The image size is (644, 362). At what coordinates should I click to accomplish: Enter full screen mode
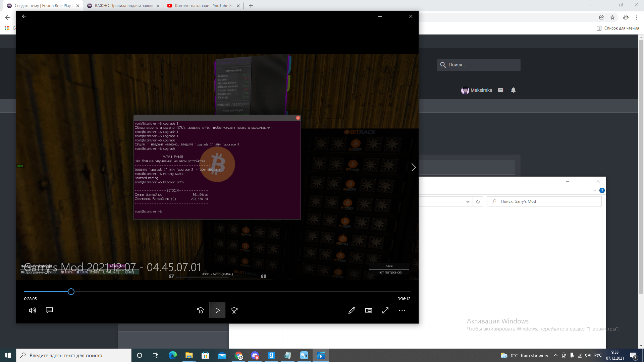385,310
